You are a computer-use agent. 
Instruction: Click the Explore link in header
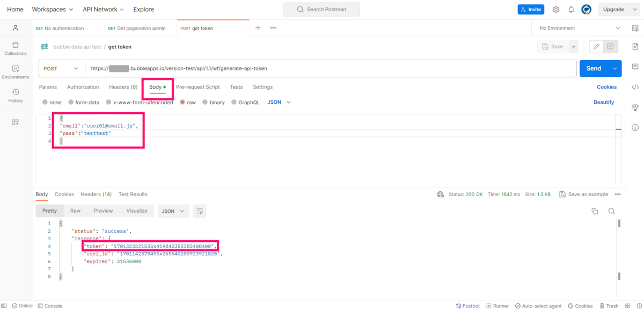143,10
